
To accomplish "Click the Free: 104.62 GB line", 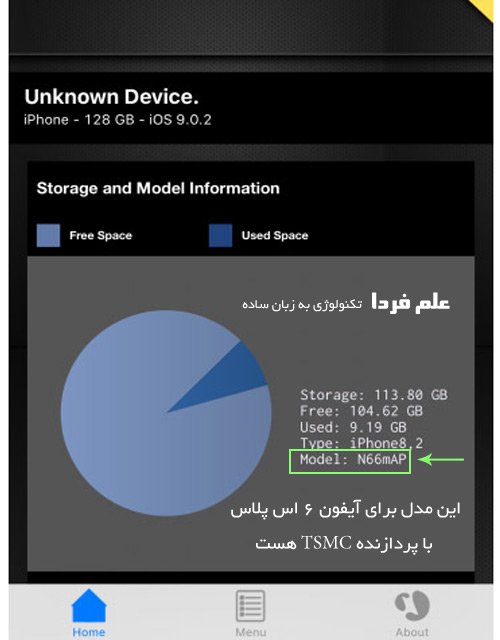I will [x=361, y=411].
